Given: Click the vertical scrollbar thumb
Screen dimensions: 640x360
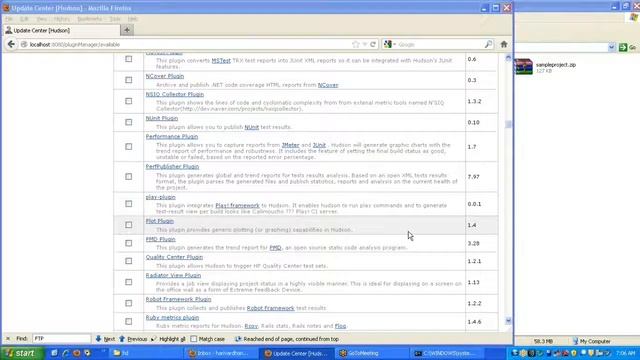Looking at the screenshot, I should pyautogui.click(x=508, y=124).
